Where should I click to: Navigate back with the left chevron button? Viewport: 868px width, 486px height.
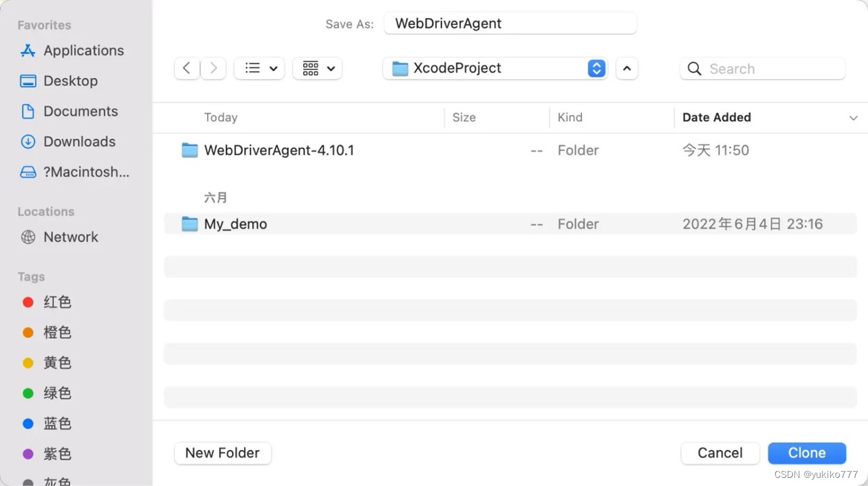[x=186, y=68]
